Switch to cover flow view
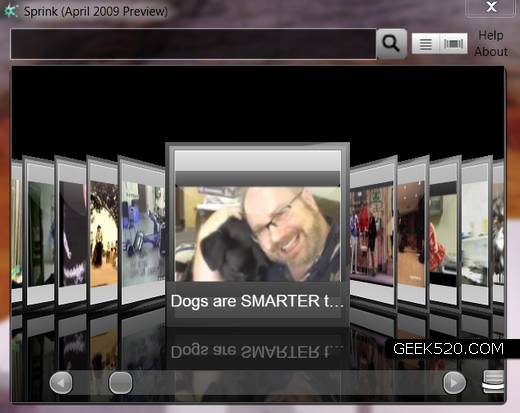The image size is (520, 413). point(453,43)
